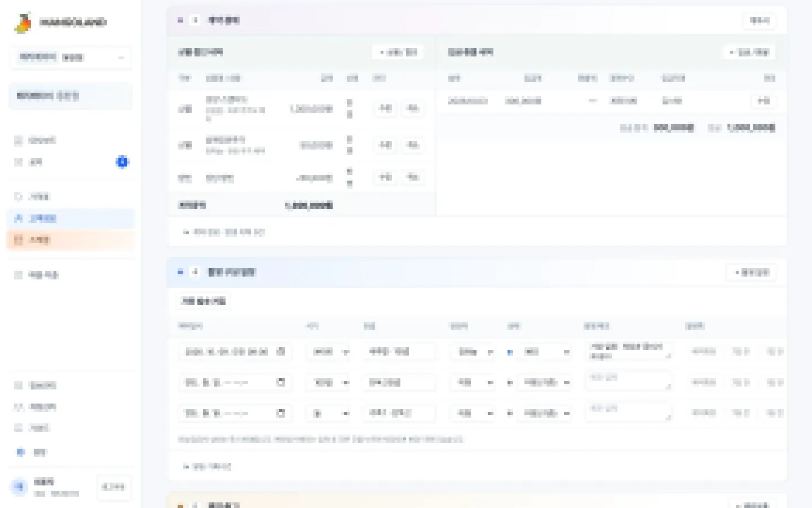Click the date field in the second schedule row
The image size is (812, 508).
[x=235, y=383]
